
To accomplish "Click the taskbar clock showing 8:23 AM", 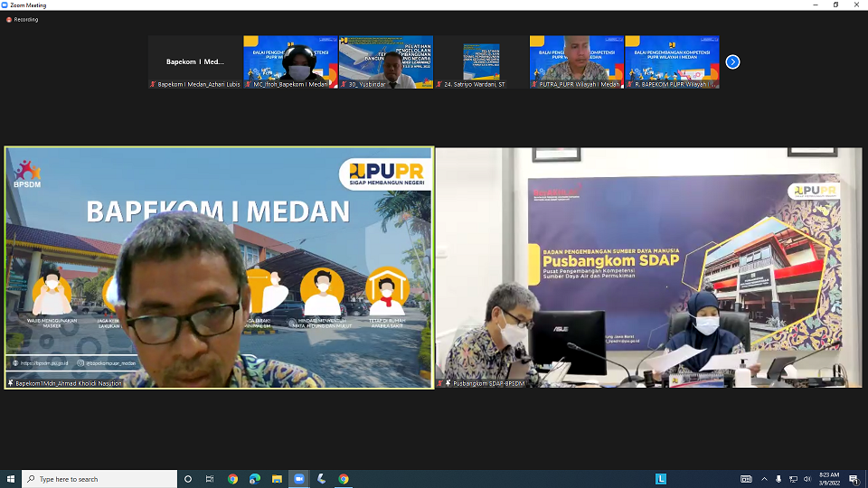I will [829, 479].
